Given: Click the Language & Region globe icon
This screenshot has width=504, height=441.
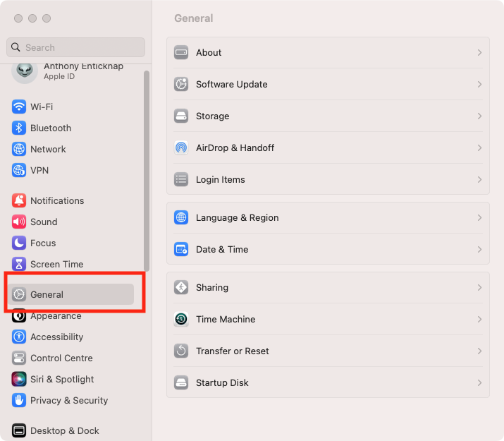Looking at the screenshot, I should (181, 218).
